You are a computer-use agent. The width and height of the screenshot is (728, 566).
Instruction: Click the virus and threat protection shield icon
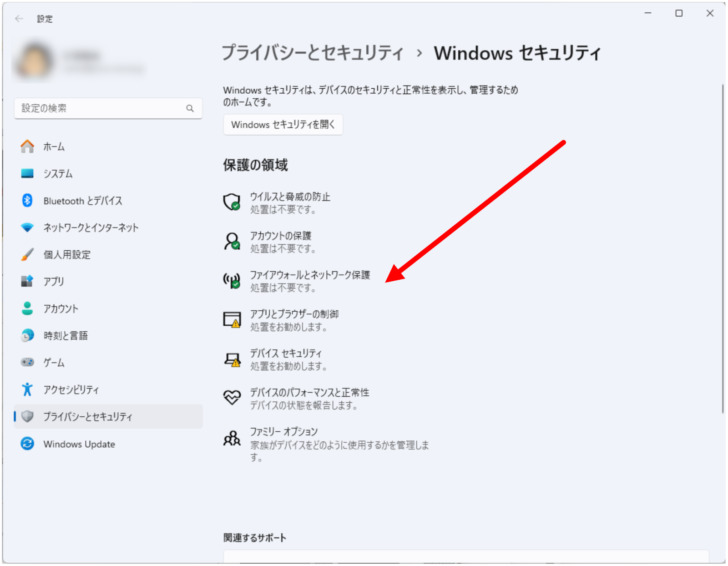tap(232, 202)
